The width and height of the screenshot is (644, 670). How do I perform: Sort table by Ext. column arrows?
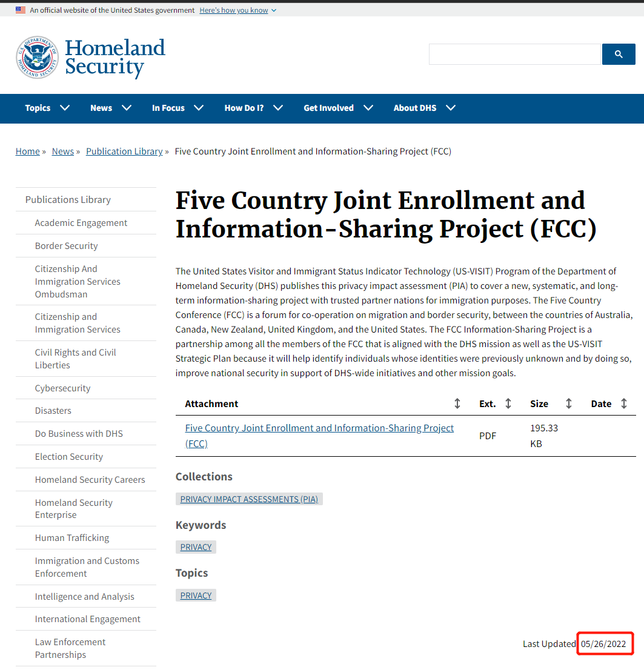click(x=508, y=403)
